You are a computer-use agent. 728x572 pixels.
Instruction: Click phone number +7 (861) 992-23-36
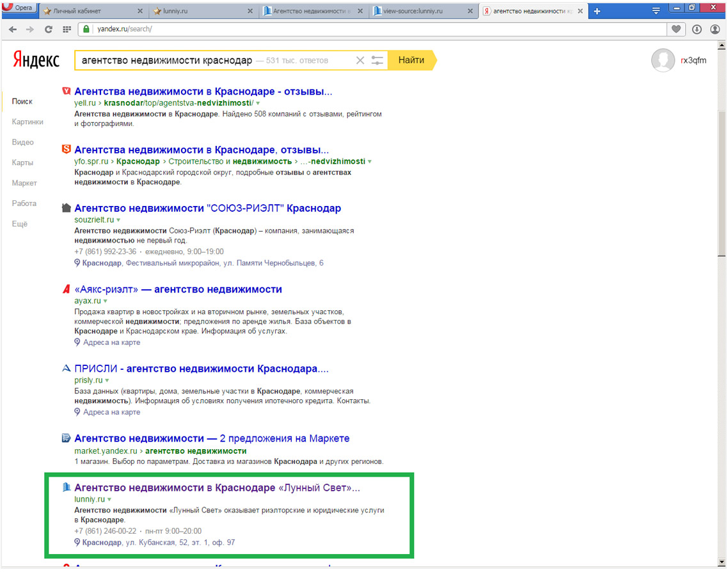[106, 251]
